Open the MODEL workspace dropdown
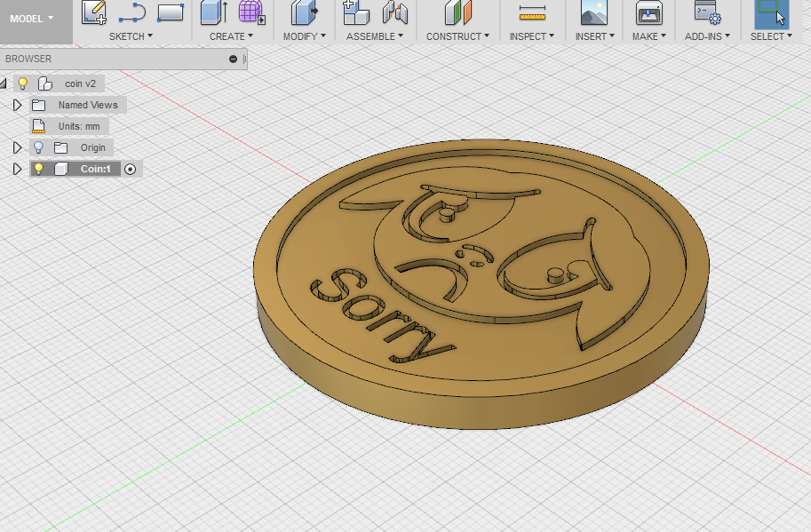The width and height of the screenshot is (811, 532). (x=32, y=19)
